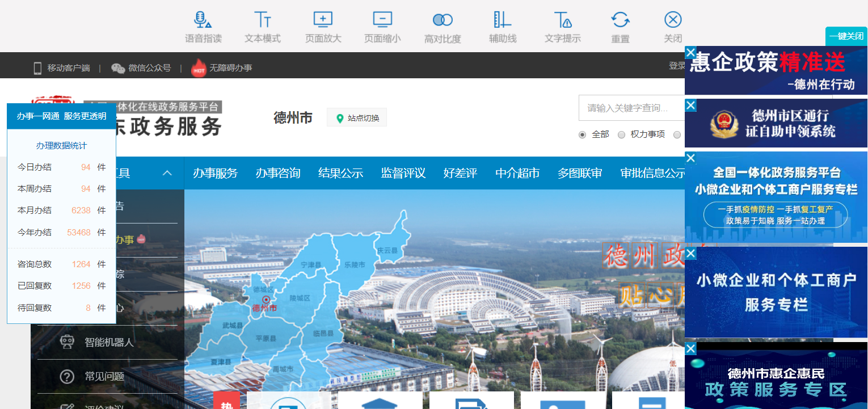
Task: Close the accessibility toolbar via 关闭 icon
Action: click(x=673, y=26)
